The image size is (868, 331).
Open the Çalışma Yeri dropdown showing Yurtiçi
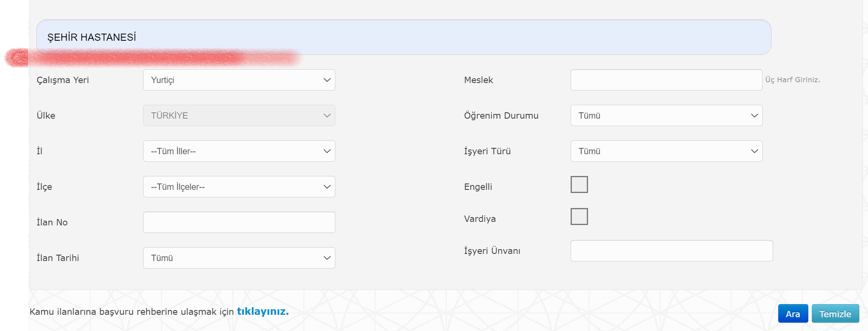tap(239, 80)
